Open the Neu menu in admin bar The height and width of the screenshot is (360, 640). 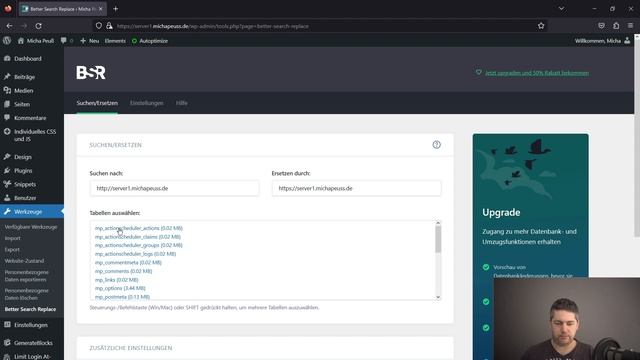[x=90, y=41]
